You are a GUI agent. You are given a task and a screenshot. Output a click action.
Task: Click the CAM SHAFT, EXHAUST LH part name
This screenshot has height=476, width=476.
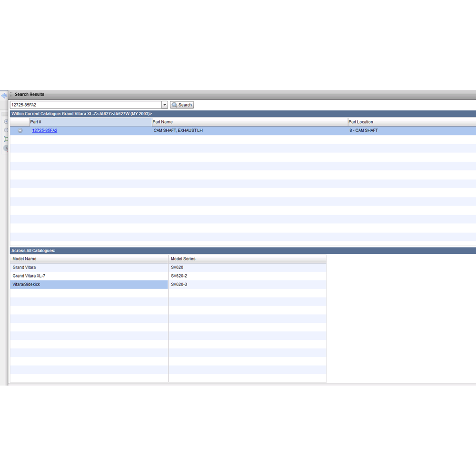(178, 130)
